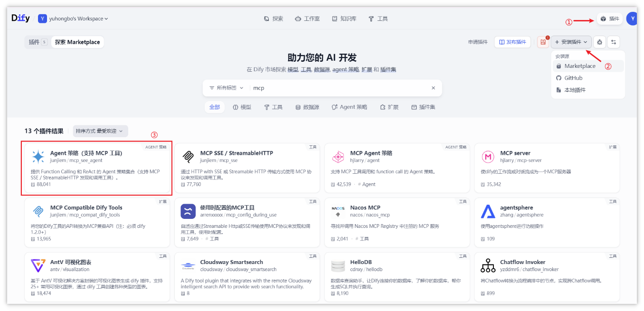
Task: Open 知识库 in top navigation
Action: [x=344, y=19]
